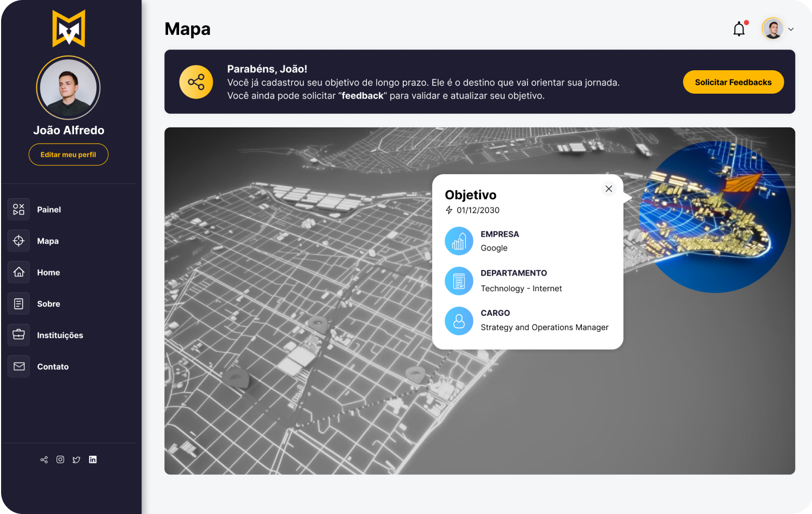The height and width of the screenshot is (514, 812).
Task: Open the Painel menu item
Action: [48, 210]
